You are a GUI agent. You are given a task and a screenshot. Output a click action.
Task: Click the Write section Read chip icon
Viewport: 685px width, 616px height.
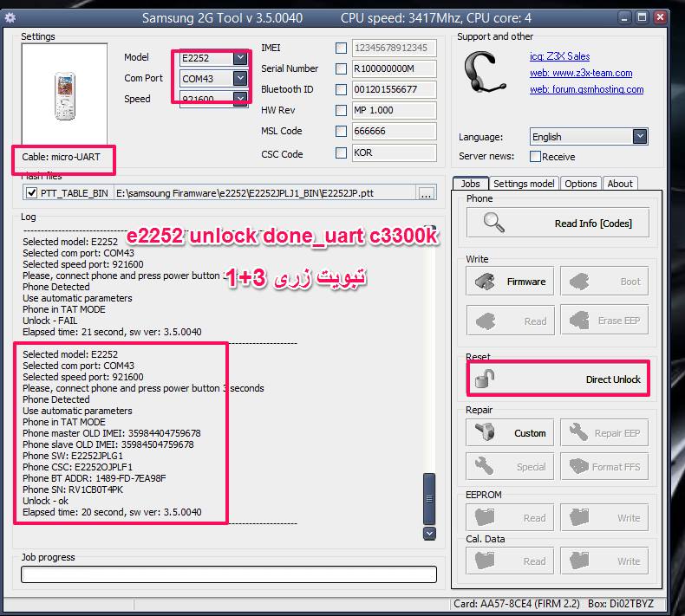[x=486, y=321]
